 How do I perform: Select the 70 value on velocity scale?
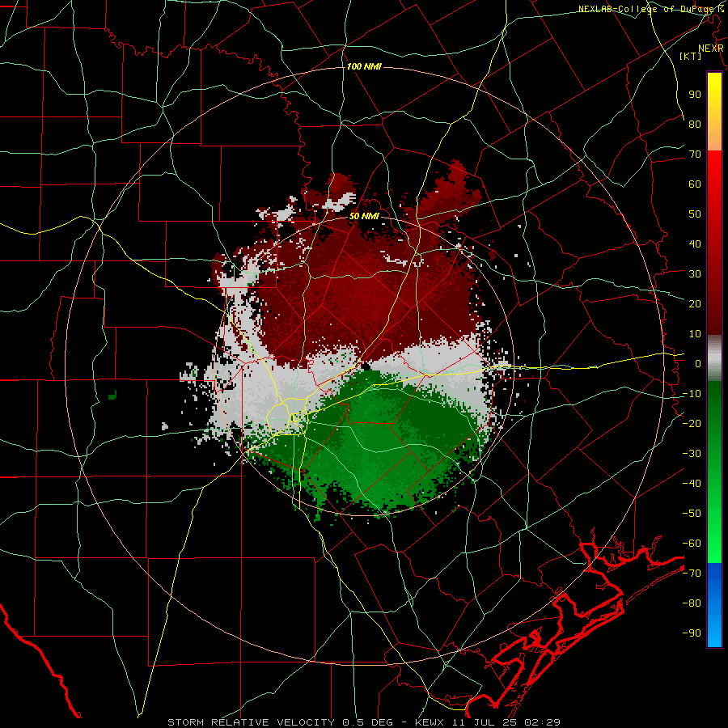click(695, 154)
